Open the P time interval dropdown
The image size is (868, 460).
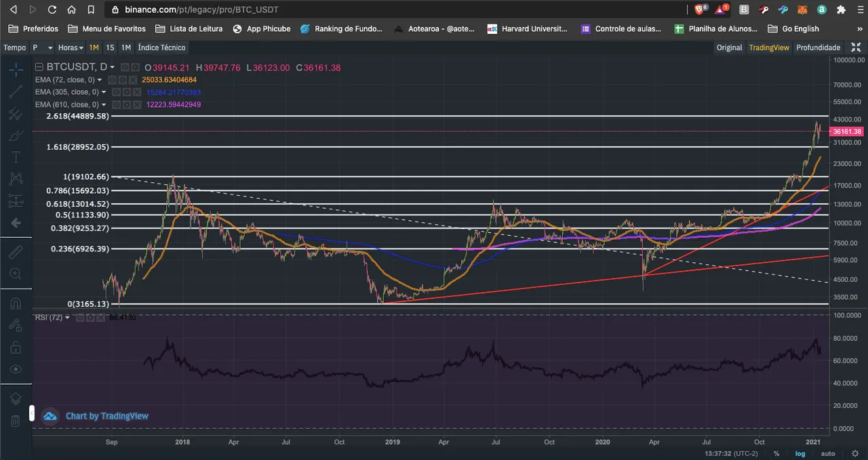42,47
